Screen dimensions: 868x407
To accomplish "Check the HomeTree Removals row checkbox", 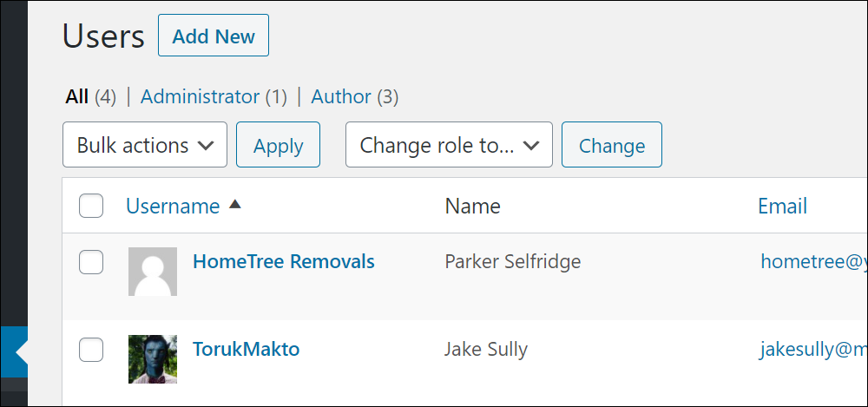I will point(91,262).
